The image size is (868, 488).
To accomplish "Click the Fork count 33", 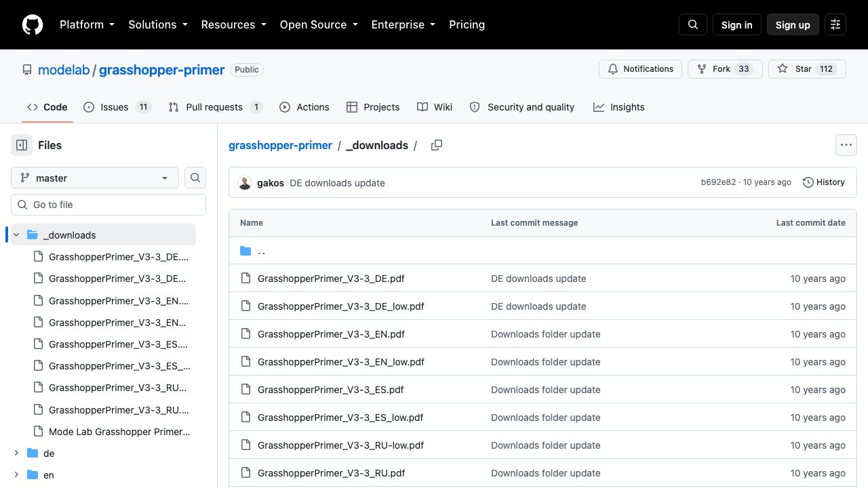I will click(x=744, y=69).
